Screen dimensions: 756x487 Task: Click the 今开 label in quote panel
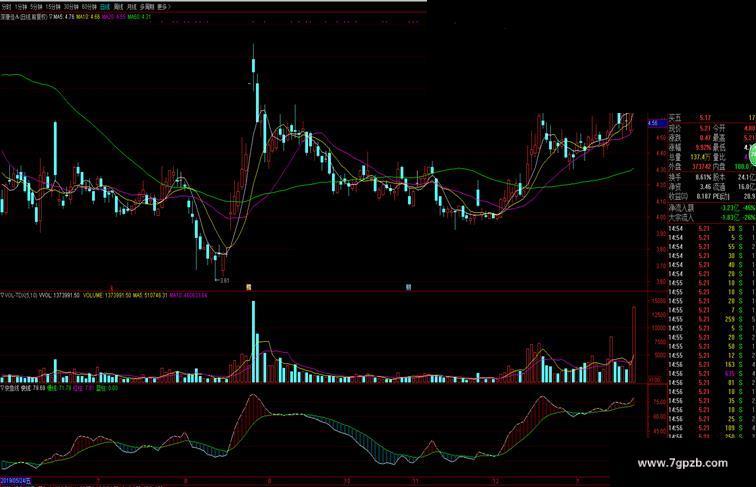[719, 128]
